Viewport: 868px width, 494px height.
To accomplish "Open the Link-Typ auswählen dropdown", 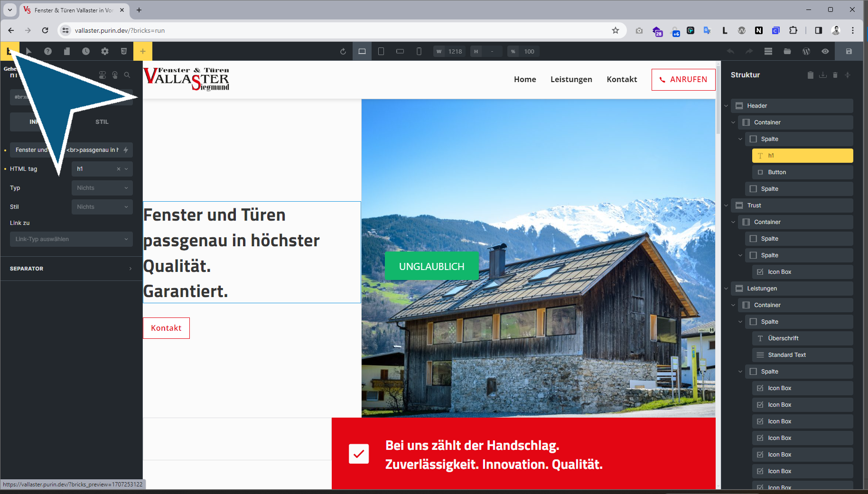I will (71, 239).
